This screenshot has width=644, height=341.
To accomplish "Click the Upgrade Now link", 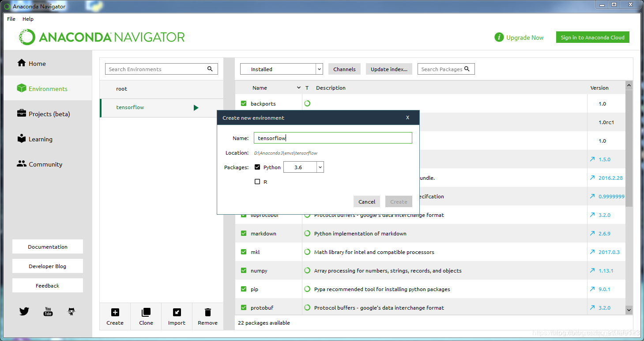I will coord(525,38).
